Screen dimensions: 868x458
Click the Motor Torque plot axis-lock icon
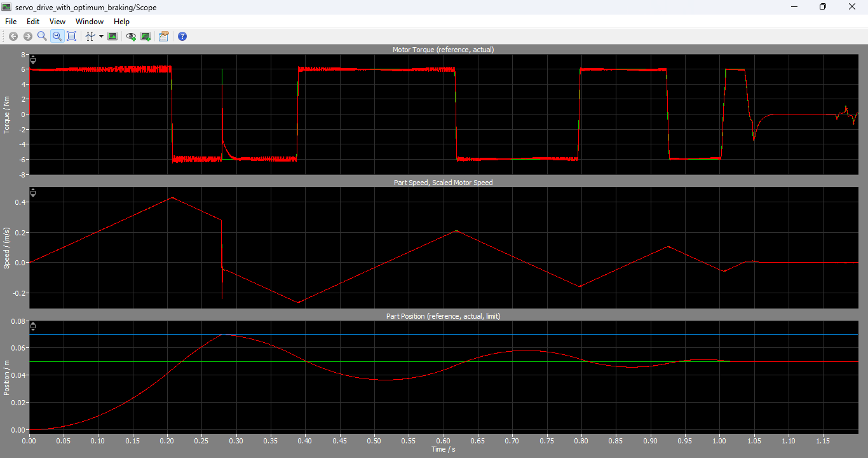coord(33,60)
